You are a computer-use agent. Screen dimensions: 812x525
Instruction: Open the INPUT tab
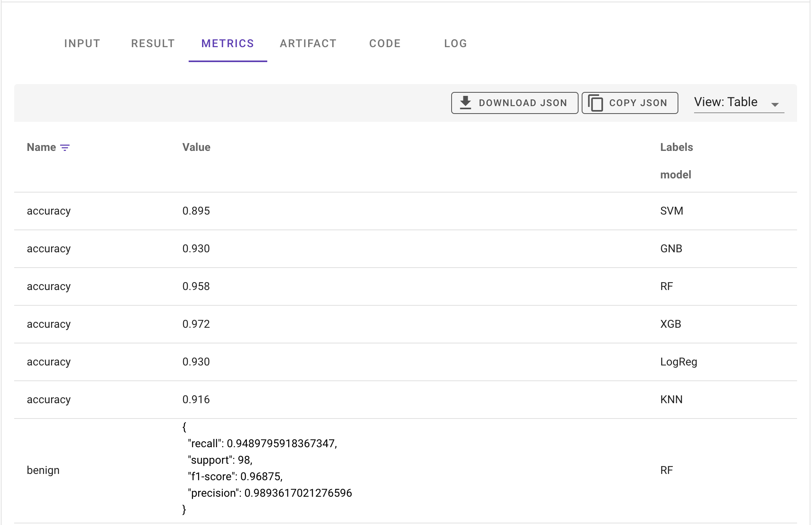(x=82, y=43)
